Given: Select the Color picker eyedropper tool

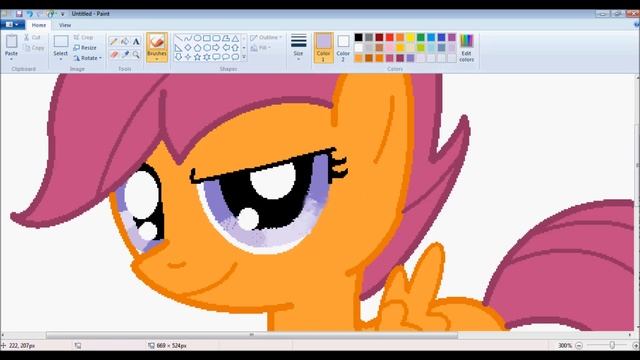Looking at the screenshot, I should (x=125, y=54).
